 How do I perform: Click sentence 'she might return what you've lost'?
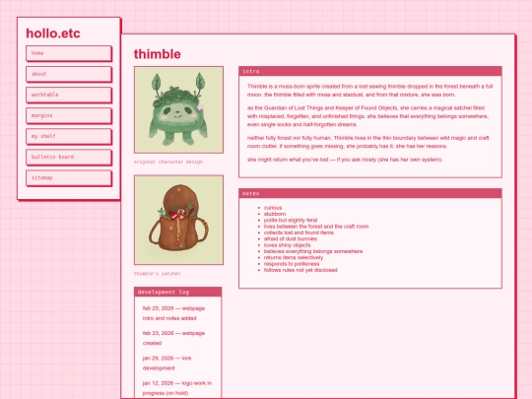pos(345,160)
